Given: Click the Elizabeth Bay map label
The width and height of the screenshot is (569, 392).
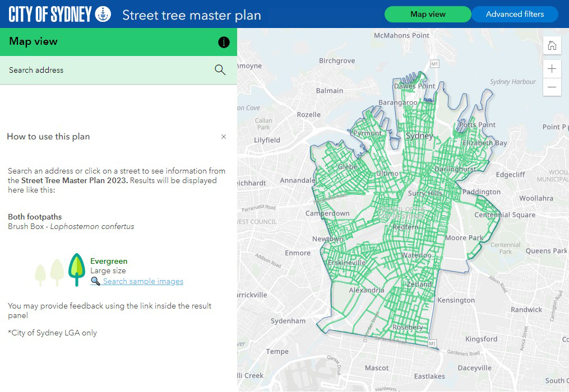Looking at the screenshot, I should (484, 143).
